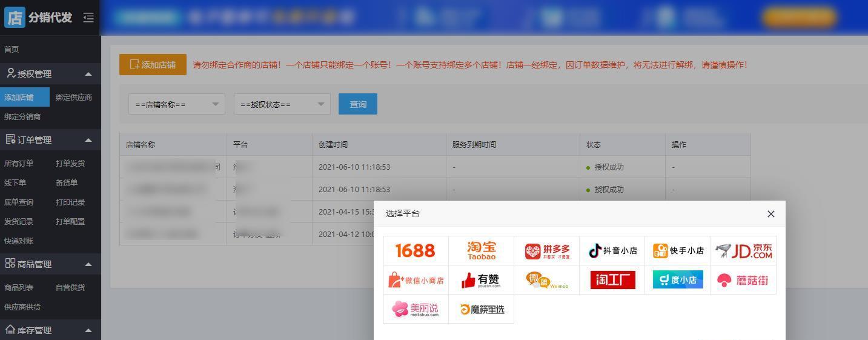Open 底单查询 in sidebar

tap(19, 202)
